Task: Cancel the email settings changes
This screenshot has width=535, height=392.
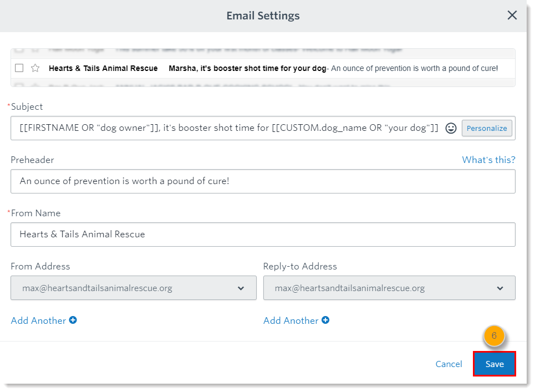Action: (x=449, y=364)
